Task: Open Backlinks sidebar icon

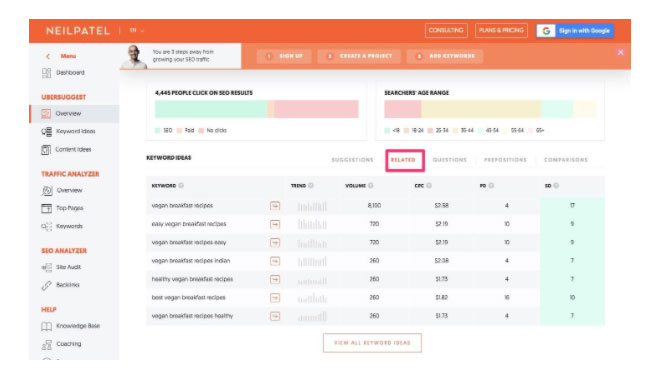Action: click(46, 285)
